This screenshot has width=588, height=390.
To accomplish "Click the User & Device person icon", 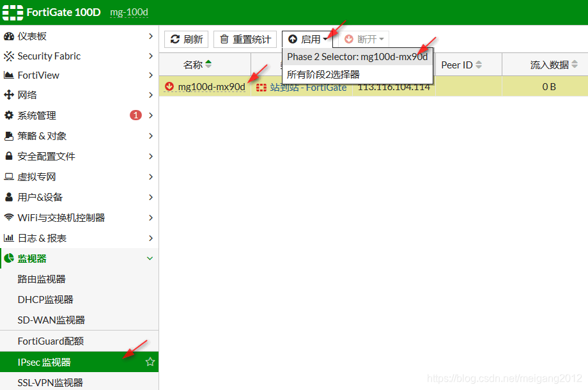I will [8, 197].
